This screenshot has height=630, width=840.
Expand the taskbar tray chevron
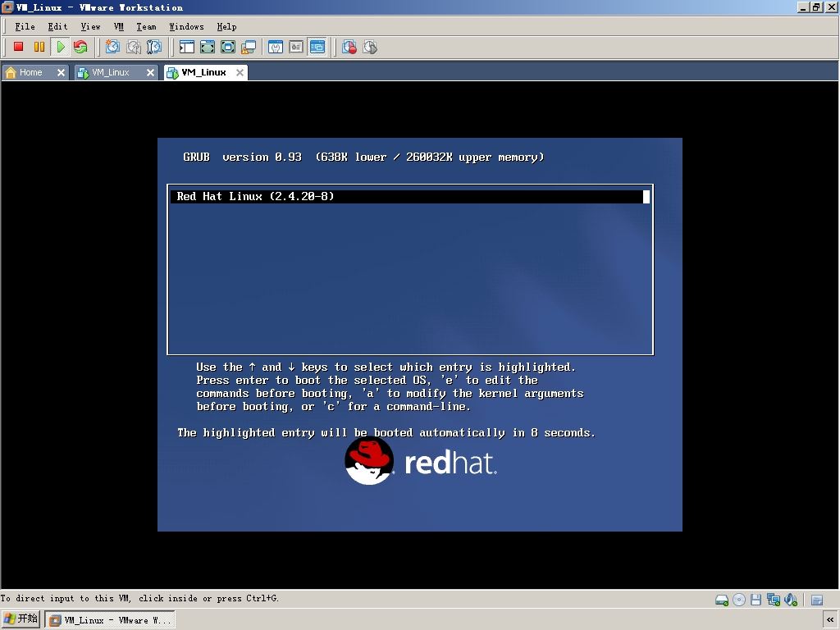(x=830, y=620)
